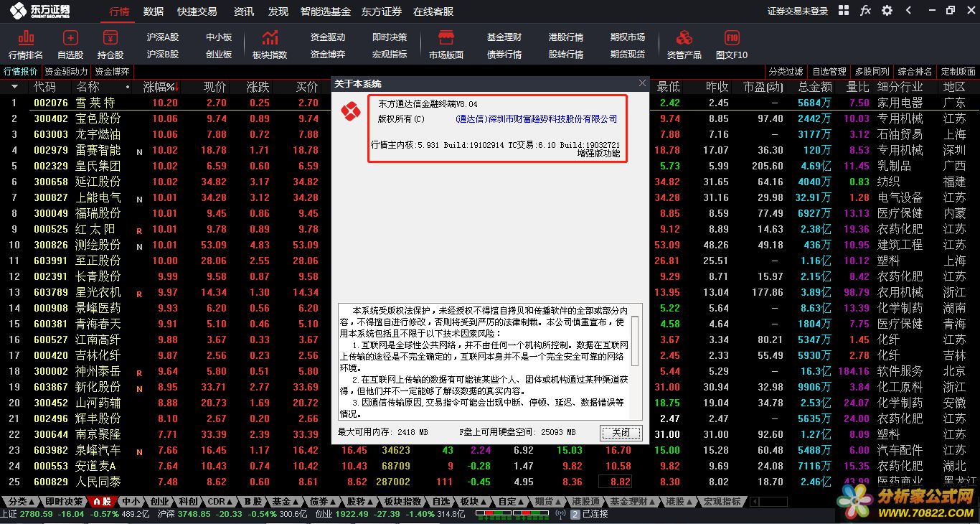Viewport: 980px width, 524px height.
Task: Open 创业板 in the toolbar
Action: (219, 55)
